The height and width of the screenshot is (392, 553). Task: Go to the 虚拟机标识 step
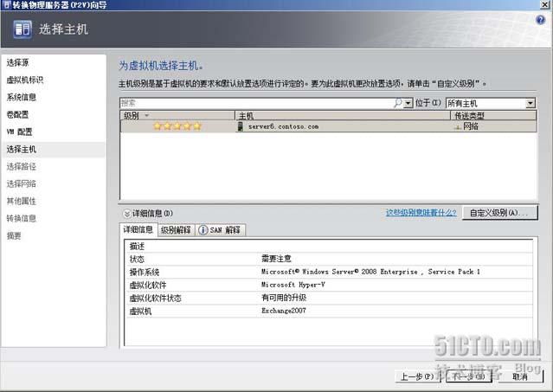click(25, 80)
